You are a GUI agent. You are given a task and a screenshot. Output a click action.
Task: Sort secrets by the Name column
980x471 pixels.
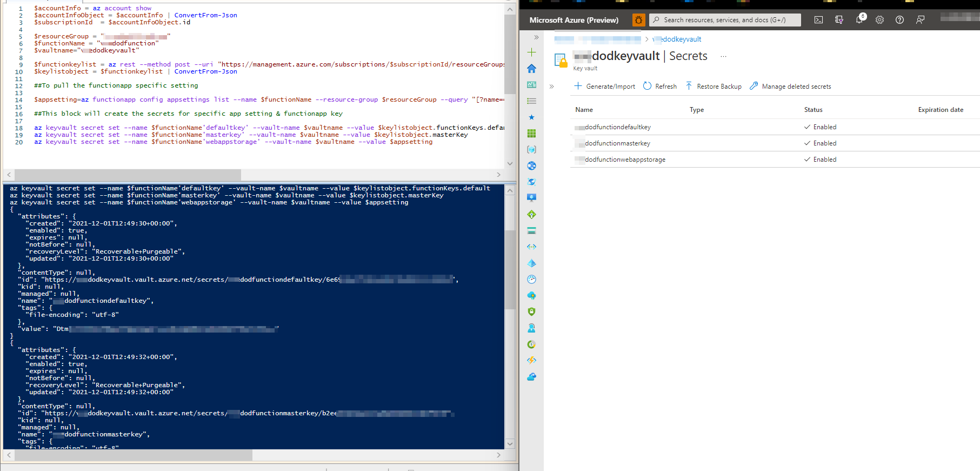point(584,110)
